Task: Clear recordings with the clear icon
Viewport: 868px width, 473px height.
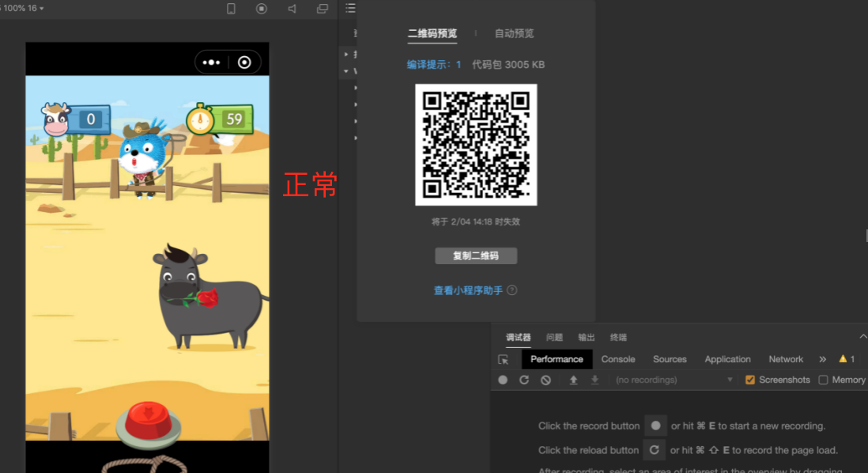Action: 545,380
